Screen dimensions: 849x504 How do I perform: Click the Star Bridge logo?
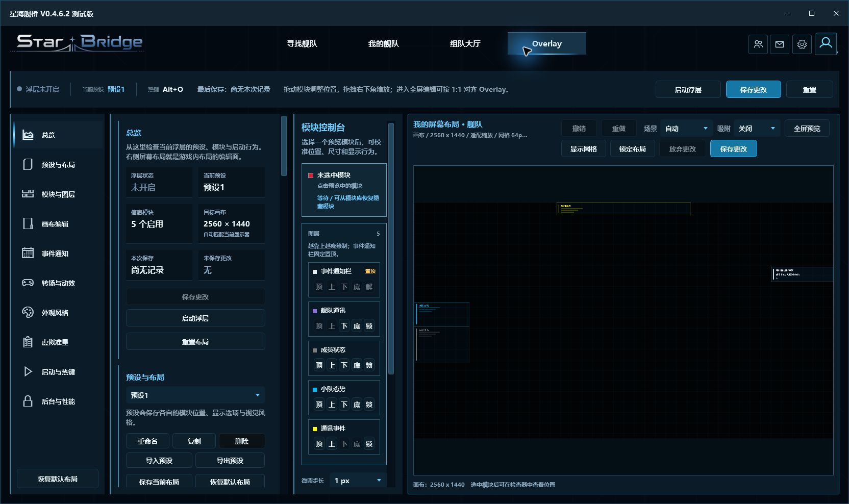[x=80, y=42]
